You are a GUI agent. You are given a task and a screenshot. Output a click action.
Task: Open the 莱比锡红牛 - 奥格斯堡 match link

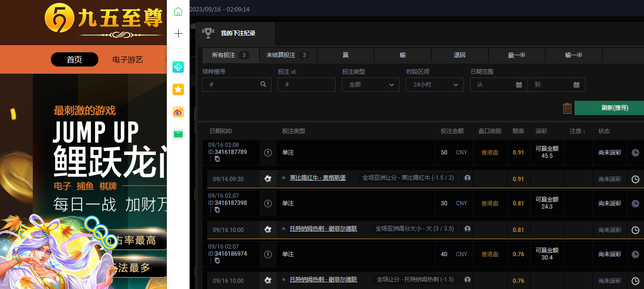click(317, 178)
